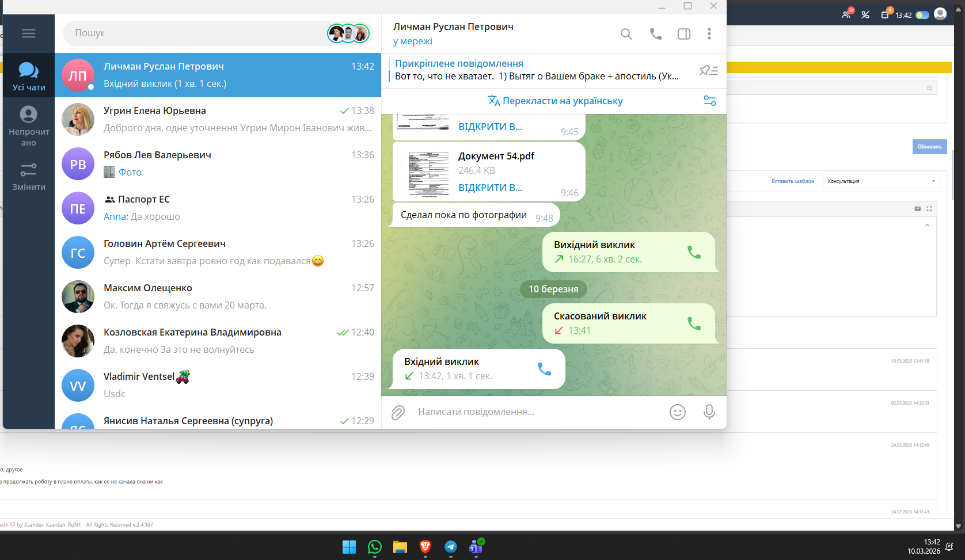Click the keyboard icon in CRM editor

click(x=918, y=209)
